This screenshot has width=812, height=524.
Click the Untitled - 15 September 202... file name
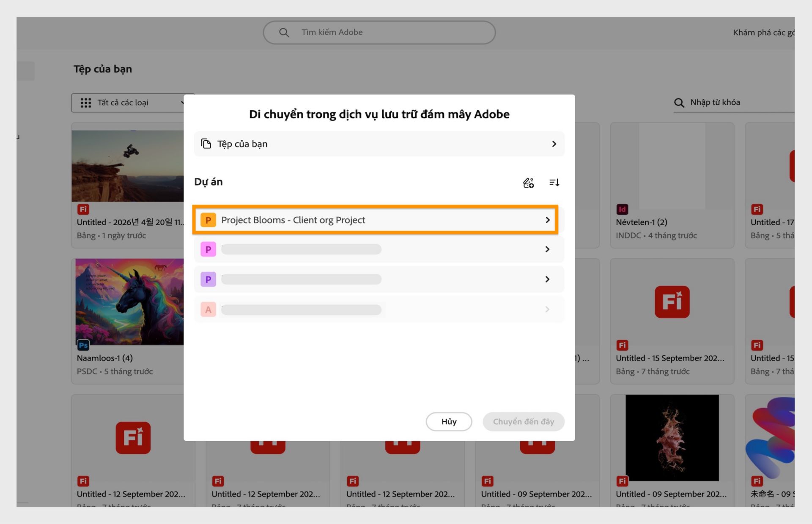click(670, 358)
